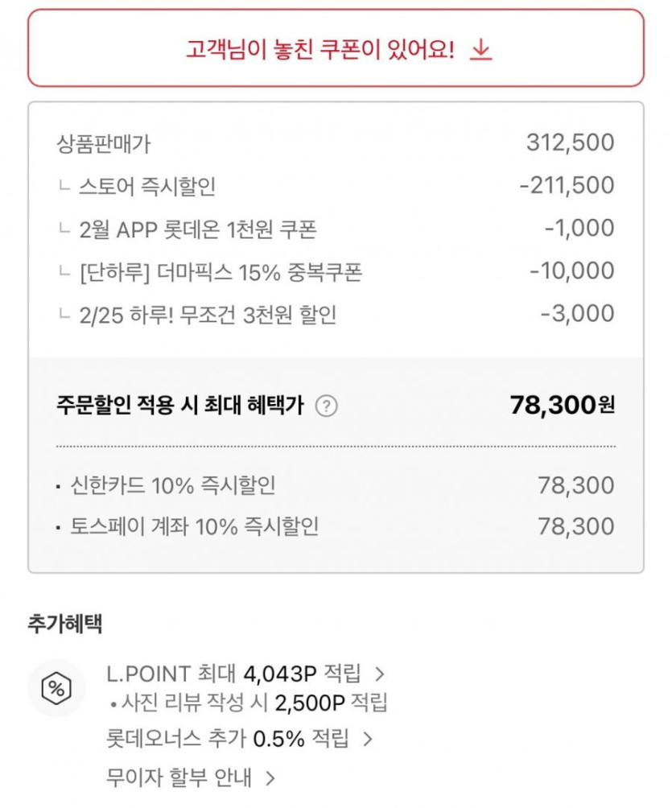Tap the missed coupon banner text '고객님이 놓친 쿠폰이 있어요!'
The width and height of the screenshot is (672, 808).
tap(320, 51)
